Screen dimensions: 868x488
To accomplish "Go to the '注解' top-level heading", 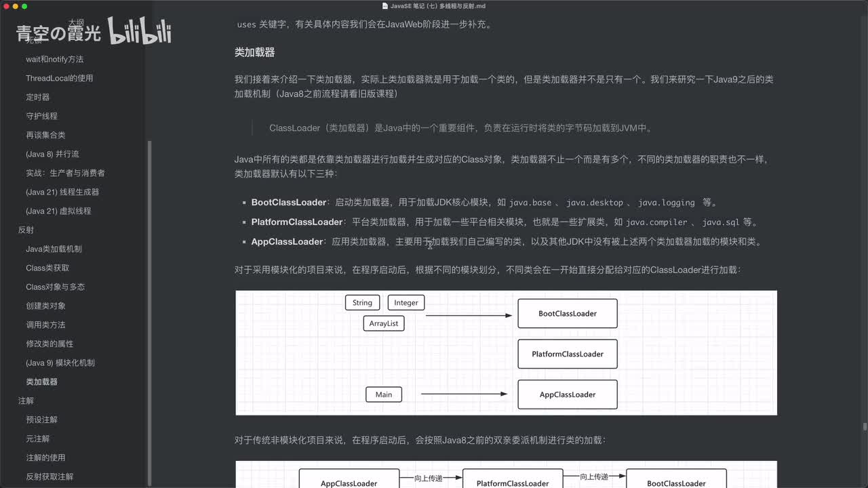I will pyautogui.click(x=26, y=401).
